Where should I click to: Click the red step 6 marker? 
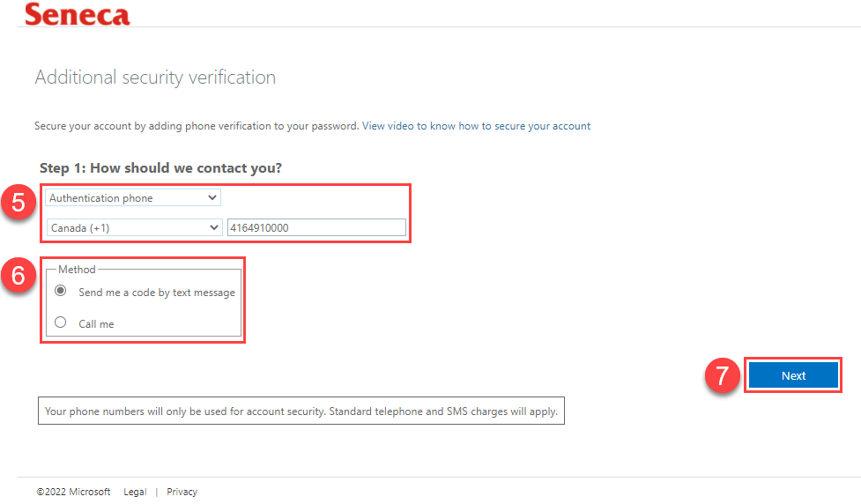tap(19, 275)
